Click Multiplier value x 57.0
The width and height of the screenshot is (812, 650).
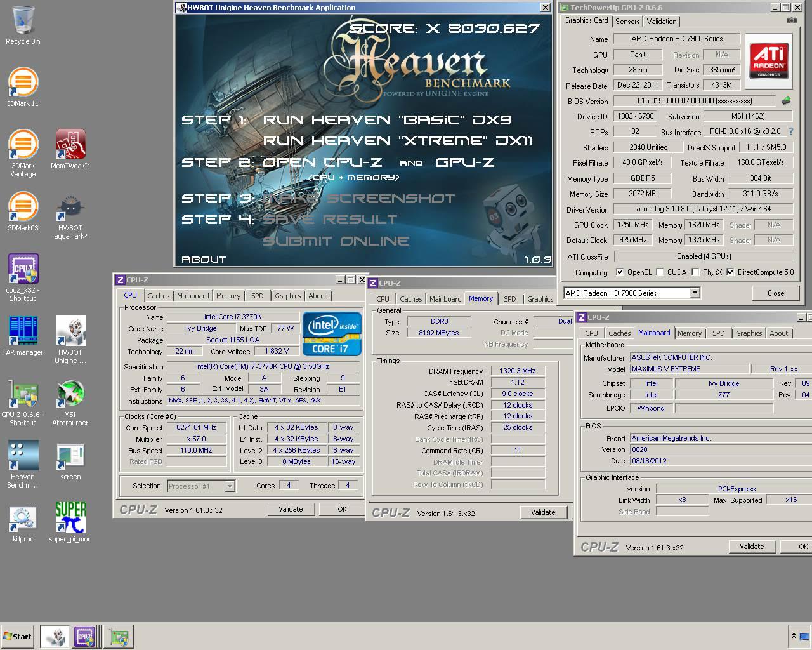click(x=196, y=439)
